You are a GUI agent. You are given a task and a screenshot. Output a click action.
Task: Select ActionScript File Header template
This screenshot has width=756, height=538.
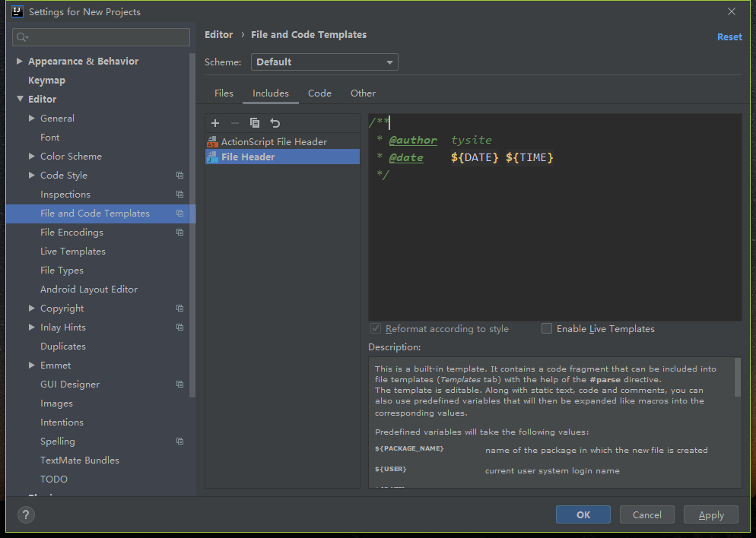pos(282,141)
